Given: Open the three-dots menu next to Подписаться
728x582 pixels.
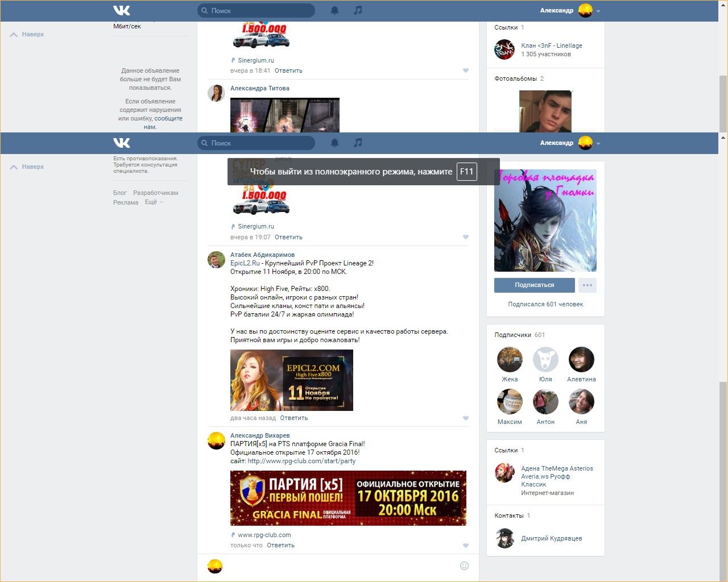Looking at the screenshot, I should 588,285.
